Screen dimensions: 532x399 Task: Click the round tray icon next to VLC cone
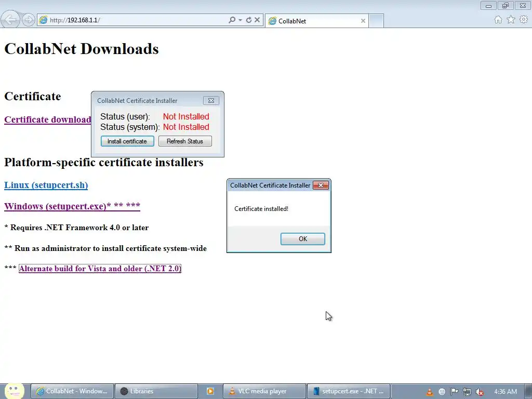click(x=442, y=392)
